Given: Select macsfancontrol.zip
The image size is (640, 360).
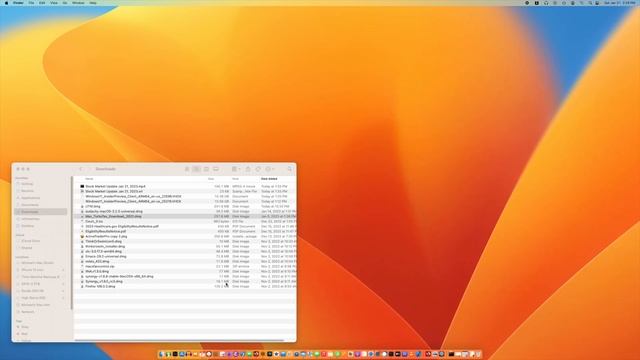Looking at the screenshot, I should click(100, 267).
